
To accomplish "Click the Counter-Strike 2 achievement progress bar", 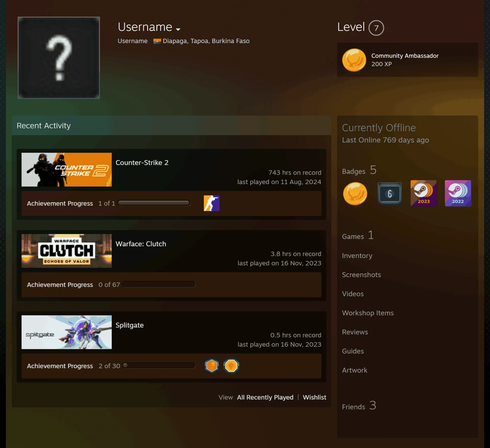I will click(x=154, y=203).
